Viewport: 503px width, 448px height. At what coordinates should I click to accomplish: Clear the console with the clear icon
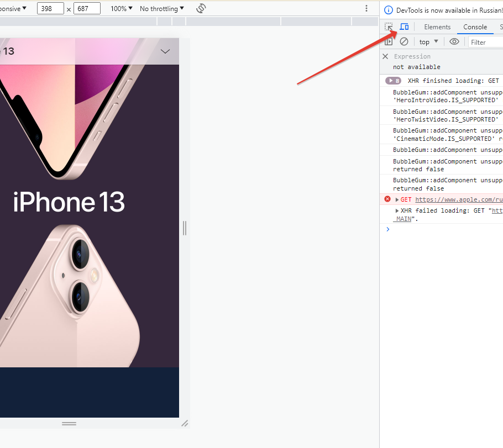[404, 42]
